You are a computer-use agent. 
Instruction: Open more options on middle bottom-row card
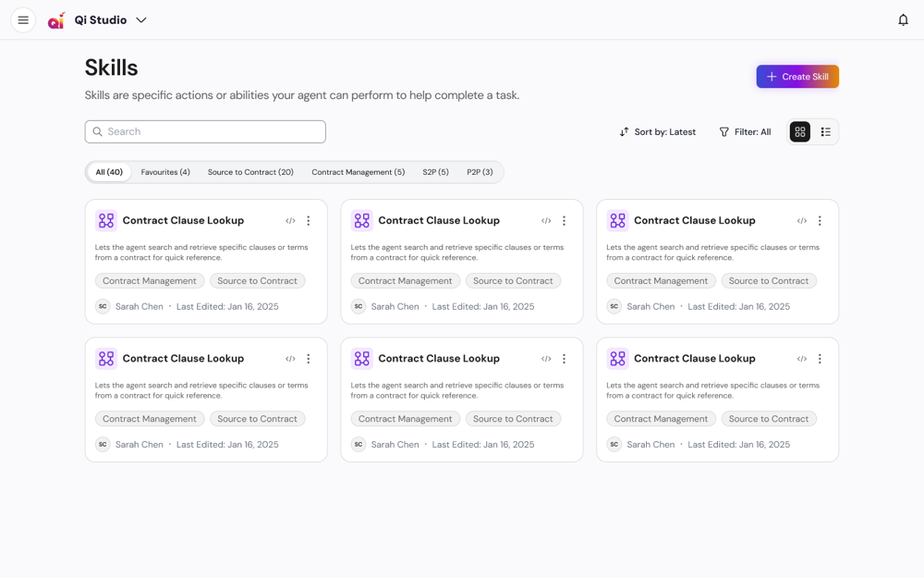pos(564,359)
